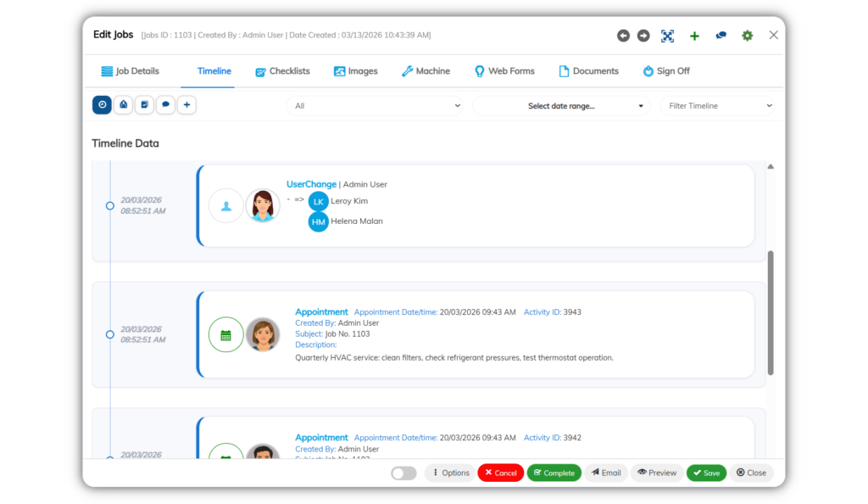Switch to the Checklists tab
This screenshot has height=504, width=868.
282,71
